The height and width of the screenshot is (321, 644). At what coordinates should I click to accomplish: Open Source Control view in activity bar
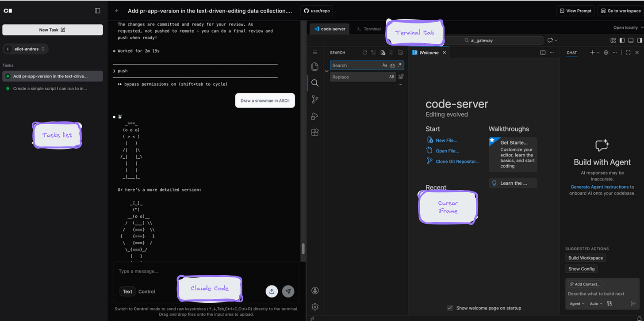coord(315,99)
